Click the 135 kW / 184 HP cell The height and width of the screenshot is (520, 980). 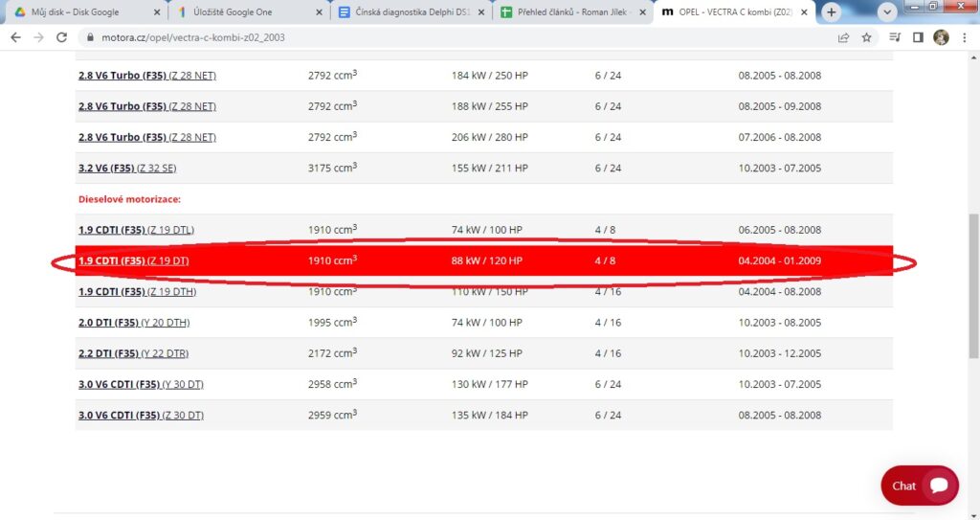(x=489, y=415)
